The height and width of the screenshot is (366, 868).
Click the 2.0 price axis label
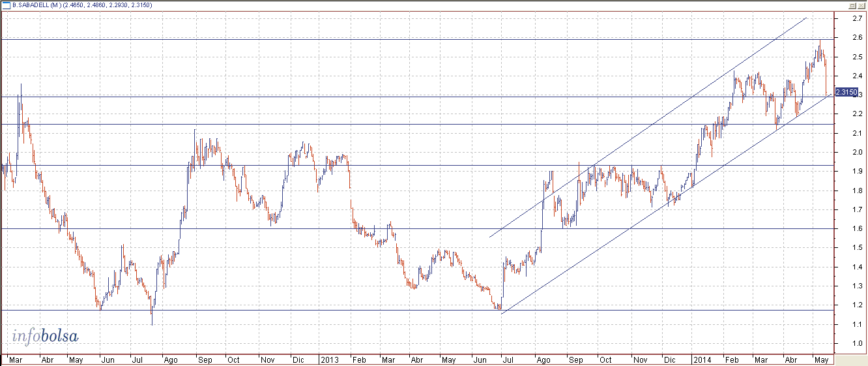[x=858, y=152]
